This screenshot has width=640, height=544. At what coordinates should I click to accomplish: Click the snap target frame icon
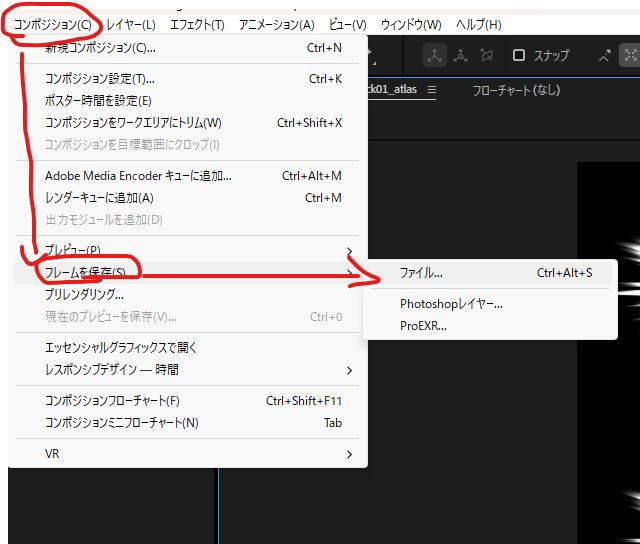pos(631,55)
